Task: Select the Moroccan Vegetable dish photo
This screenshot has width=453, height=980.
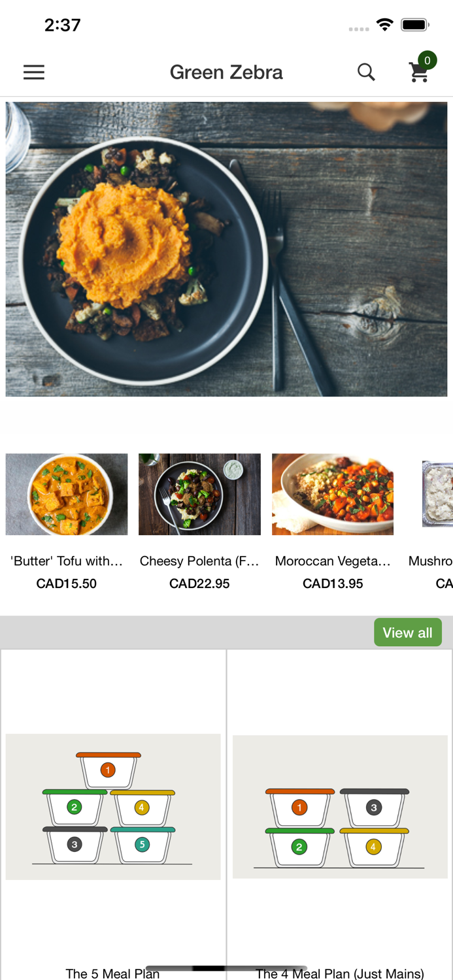Action: coord(333,495)
